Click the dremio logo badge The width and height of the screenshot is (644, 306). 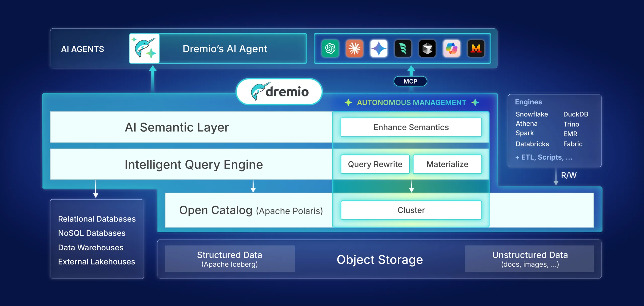tap(279, 92)
